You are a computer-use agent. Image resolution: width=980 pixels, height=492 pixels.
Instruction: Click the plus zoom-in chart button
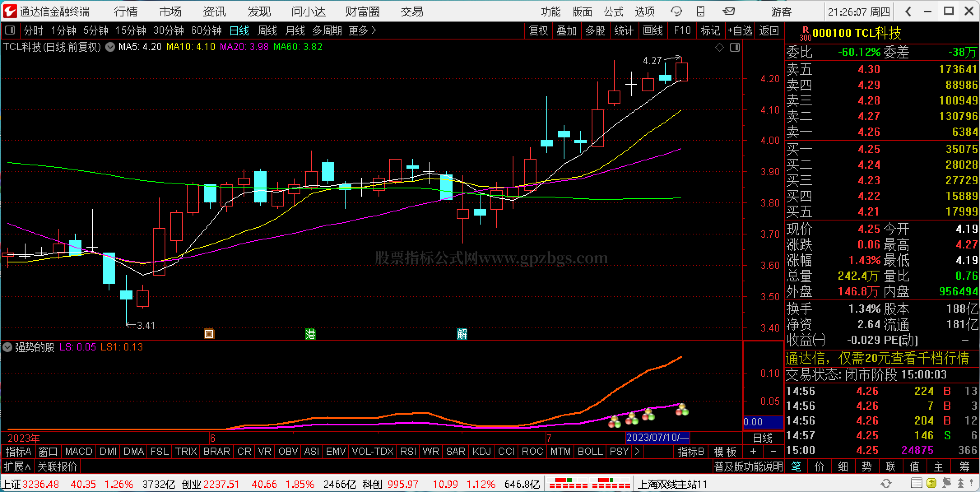tap(753, 451)
